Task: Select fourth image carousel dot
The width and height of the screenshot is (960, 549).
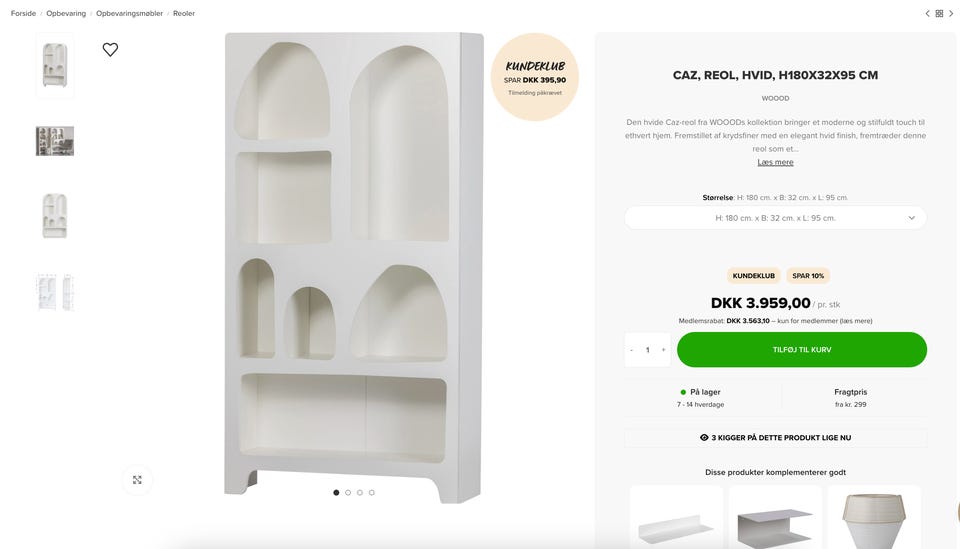Action: click(372, 493)
